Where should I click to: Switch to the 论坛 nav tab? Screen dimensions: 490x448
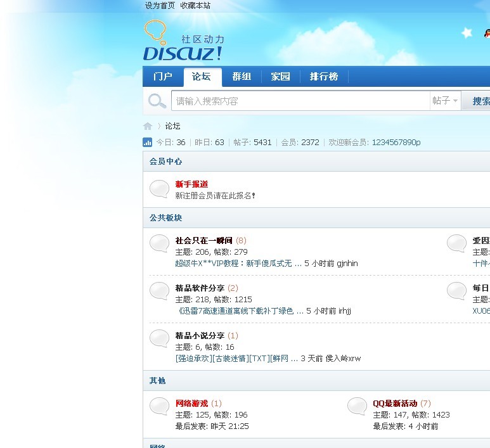click(202, 77)
